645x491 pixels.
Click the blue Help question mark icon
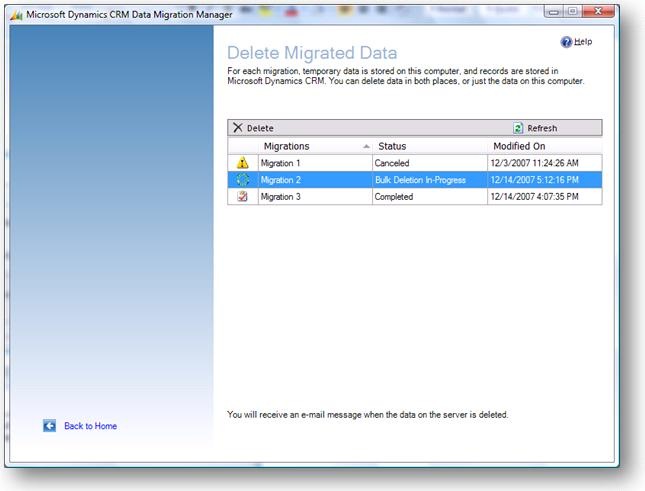pyautogui.click(x=566, y=42)
